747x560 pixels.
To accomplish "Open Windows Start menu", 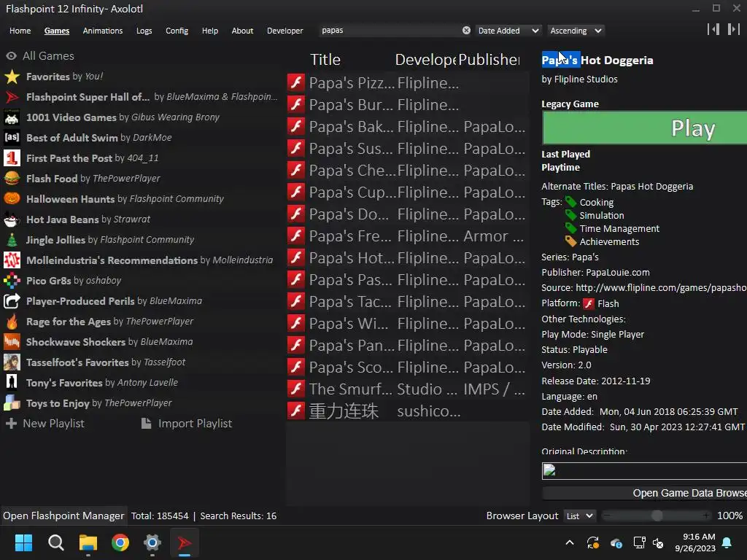I will [x=23, y=542].
